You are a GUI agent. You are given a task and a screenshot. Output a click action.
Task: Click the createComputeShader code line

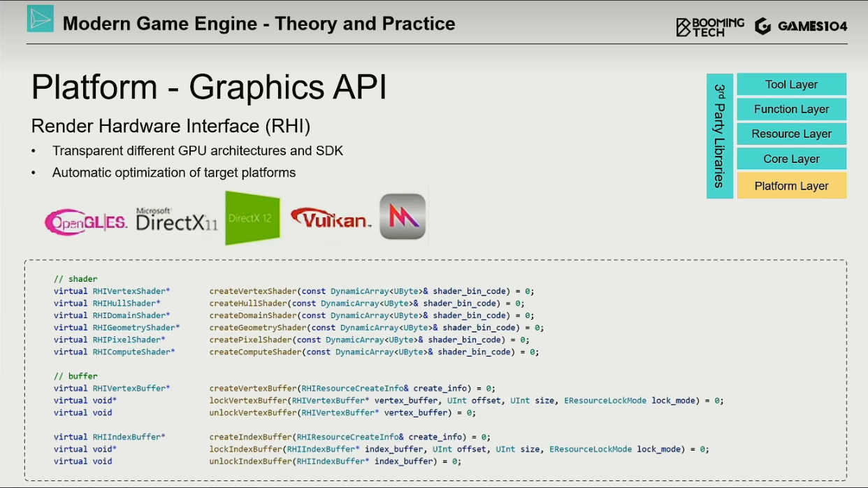coord(296,352)
